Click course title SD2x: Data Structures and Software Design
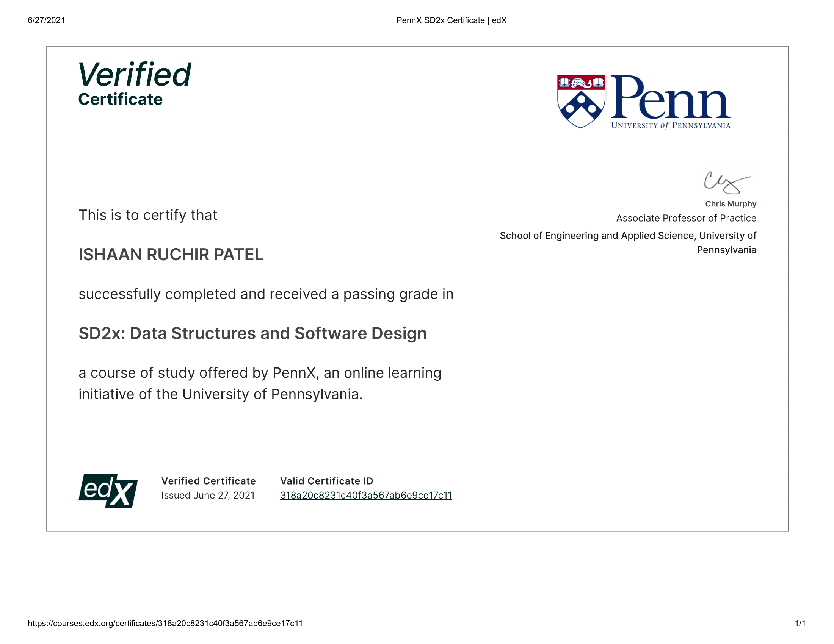The image size is (834, 644). coord(252,333)
